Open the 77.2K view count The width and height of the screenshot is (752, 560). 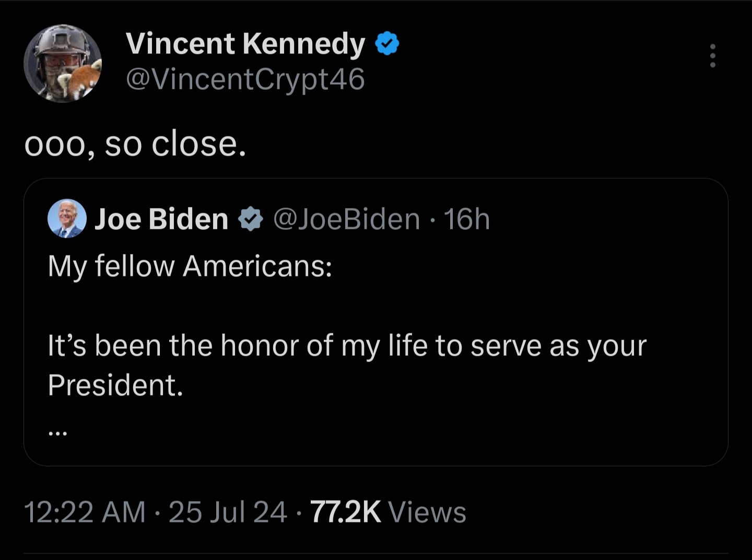(x=345, y=512)
